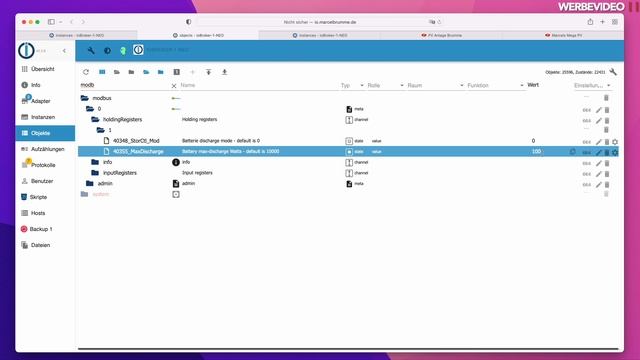Delete the holdingRegisters channel
This screenshot has height=360, width=640.
607,121
